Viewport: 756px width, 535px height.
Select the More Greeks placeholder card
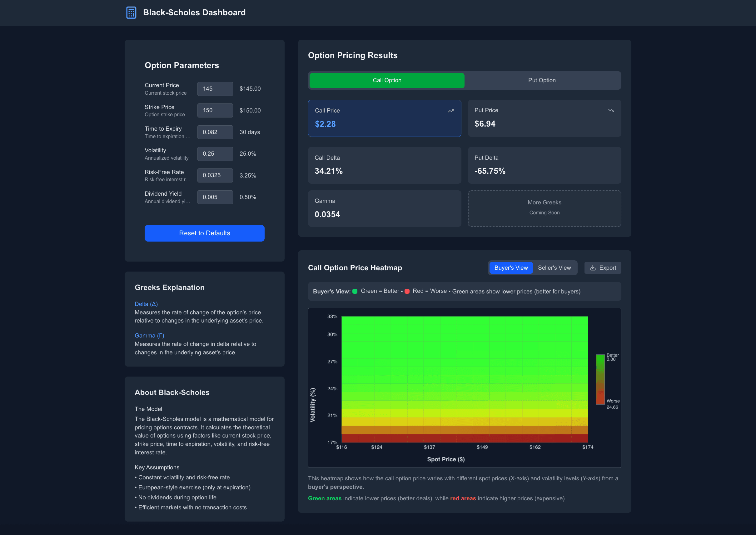click(544, 208)
